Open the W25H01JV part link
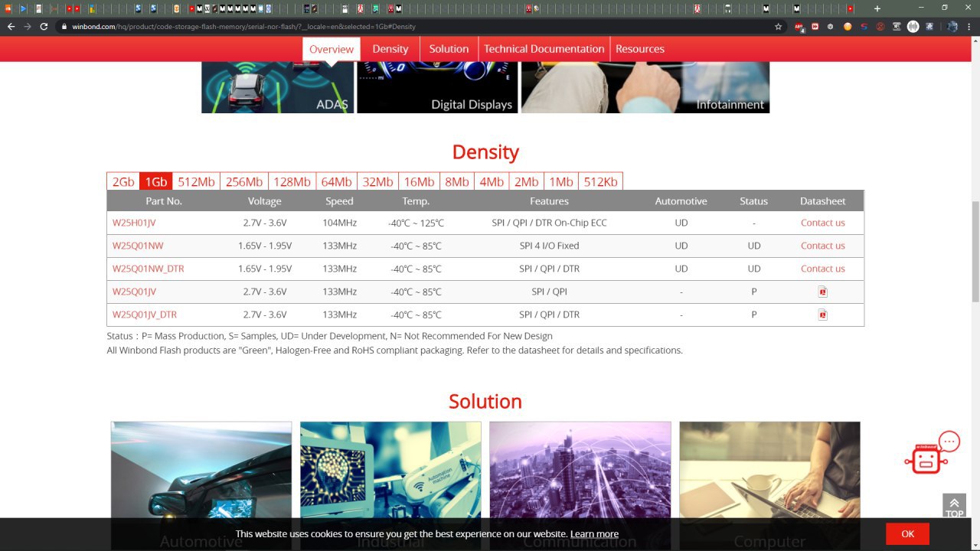980x551 pixels. coord(134,223)
